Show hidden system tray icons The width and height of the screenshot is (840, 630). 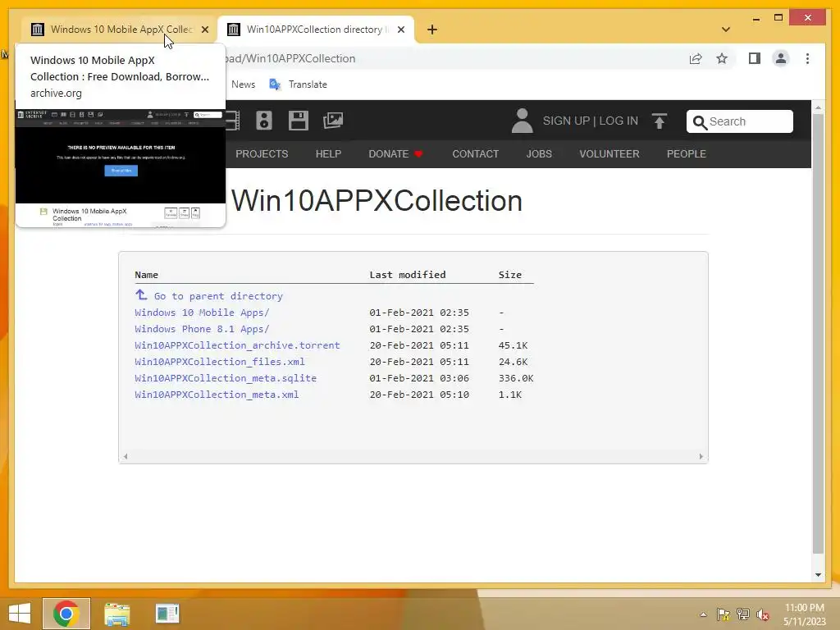click(x=703, y=615)
